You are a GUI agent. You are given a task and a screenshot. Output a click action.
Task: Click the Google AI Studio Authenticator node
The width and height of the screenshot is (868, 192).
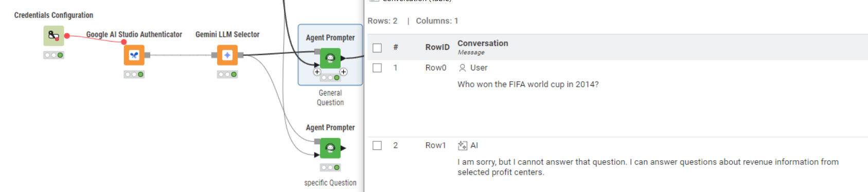click(x=134, y=55)
